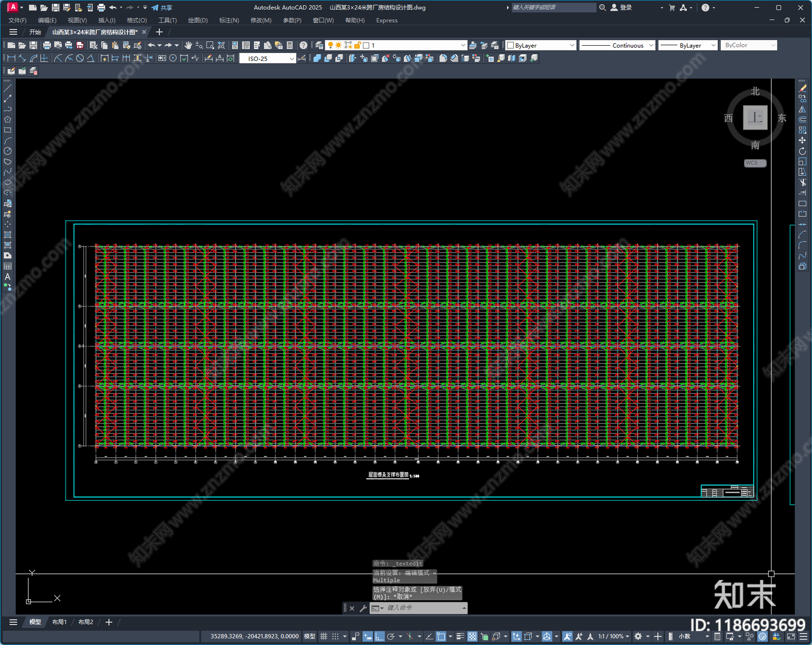Click the Customize wrench icon in command line

point(363,608)
